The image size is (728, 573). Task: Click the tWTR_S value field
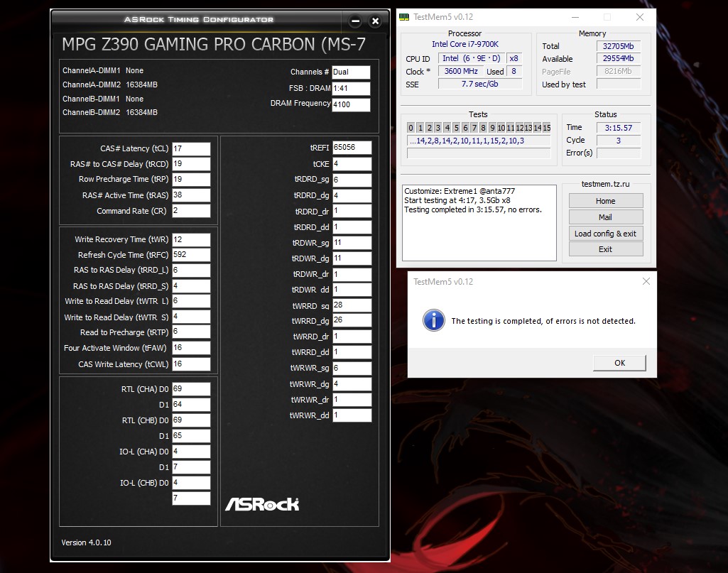pyautogui.click(x=191, y=317)
